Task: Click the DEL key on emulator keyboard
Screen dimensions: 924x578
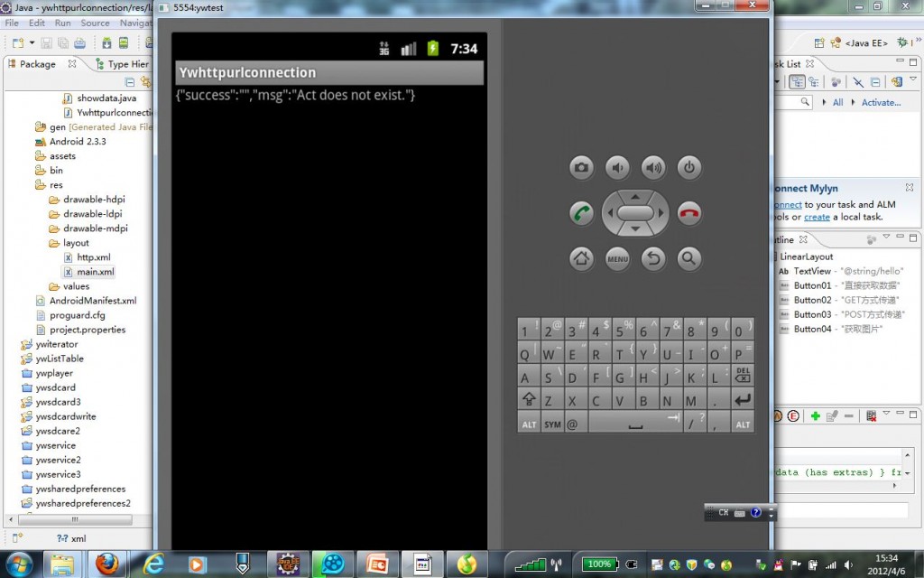Action: (742, 376)
